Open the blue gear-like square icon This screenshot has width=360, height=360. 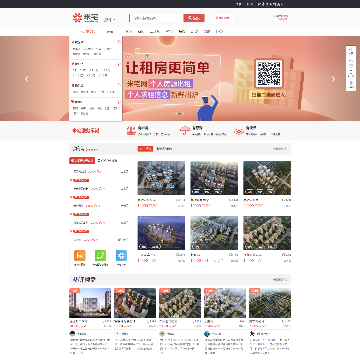point(121,255)
